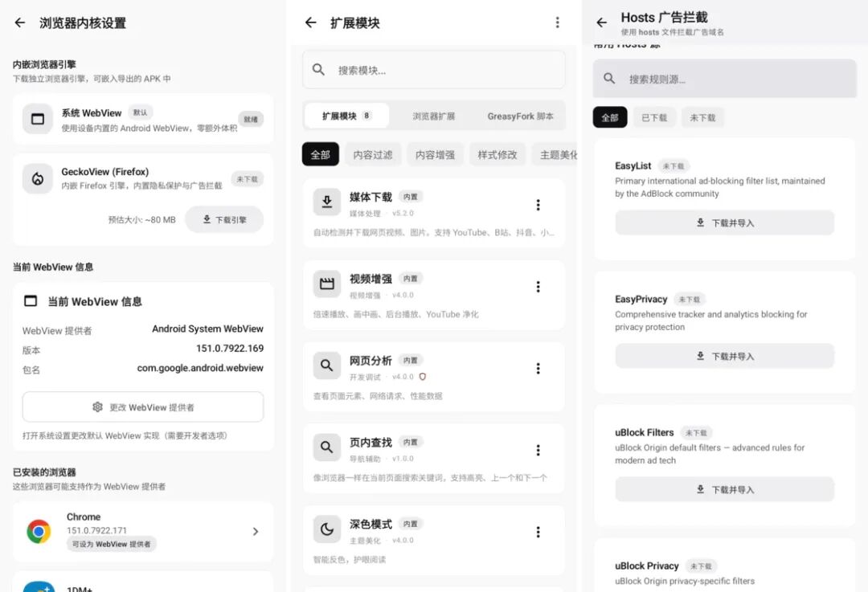
Task: Tap the 深色模式 moon icon
Action: coord(327,529)
